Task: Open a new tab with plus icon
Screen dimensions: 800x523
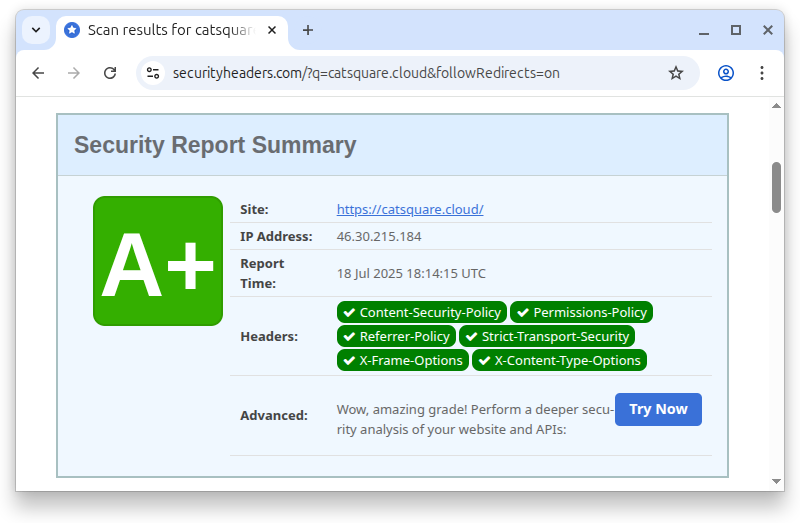Action: (x=308, y=30)
